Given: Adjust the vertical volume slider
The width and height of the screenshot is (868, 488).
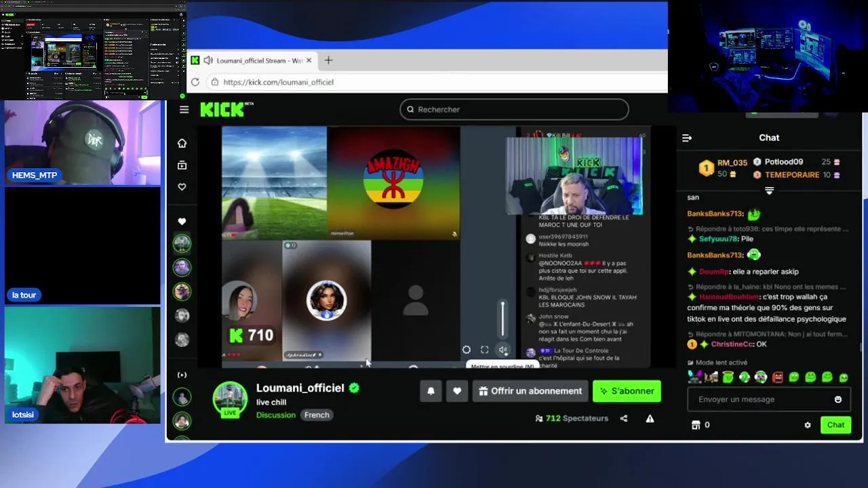Looking at the screenshot, I should 502,319.
